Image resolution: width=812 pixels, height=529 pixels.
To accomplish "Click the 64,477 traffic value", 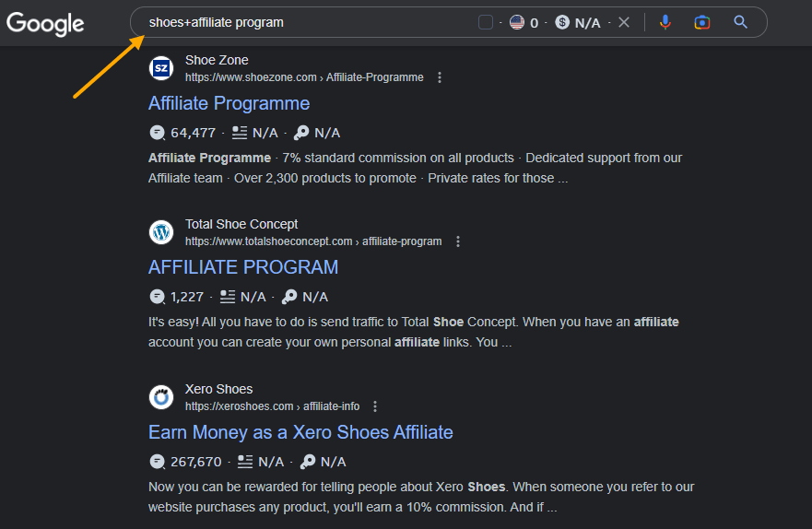I will (x=194, y=133).
